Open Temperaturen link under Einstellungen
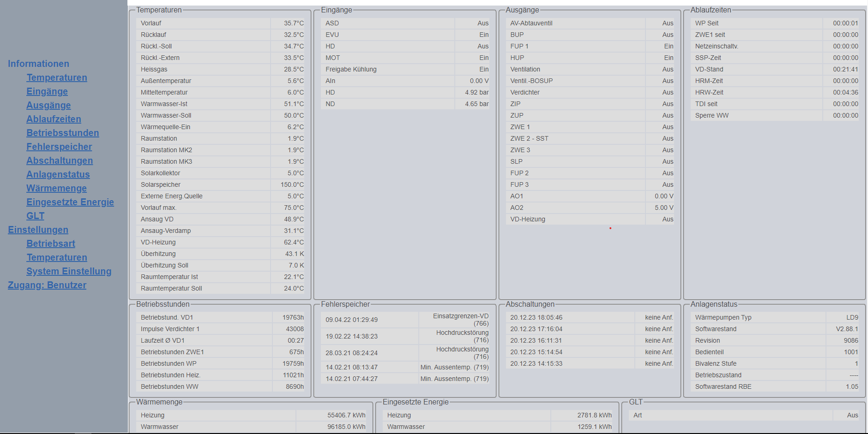 tap(57, 257)
